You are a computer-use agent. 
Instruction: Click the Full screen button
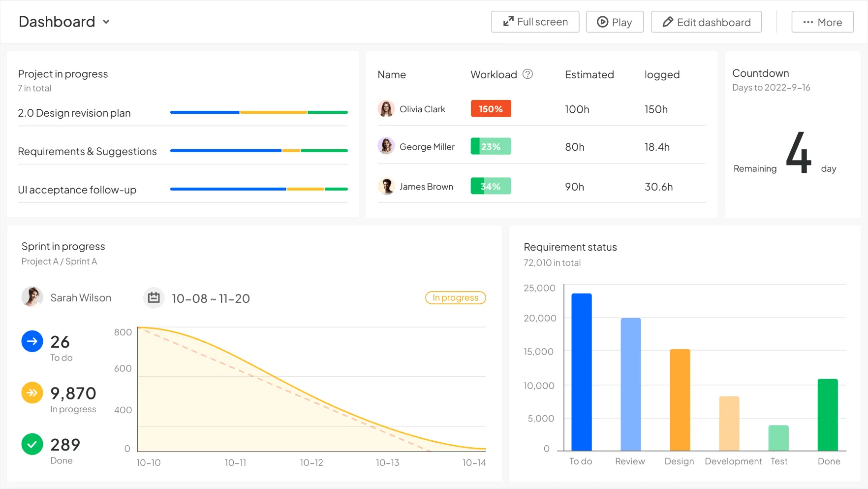[x=535, y=22]
